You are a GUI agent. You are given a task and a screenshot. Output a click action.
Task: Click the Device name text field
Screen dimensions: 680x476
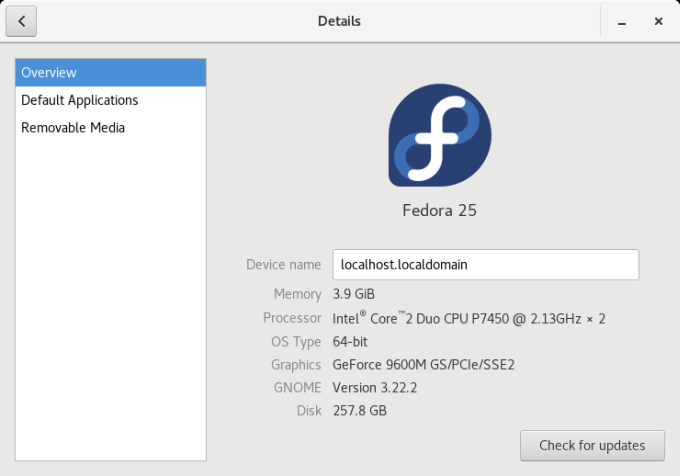pos(485,265)
